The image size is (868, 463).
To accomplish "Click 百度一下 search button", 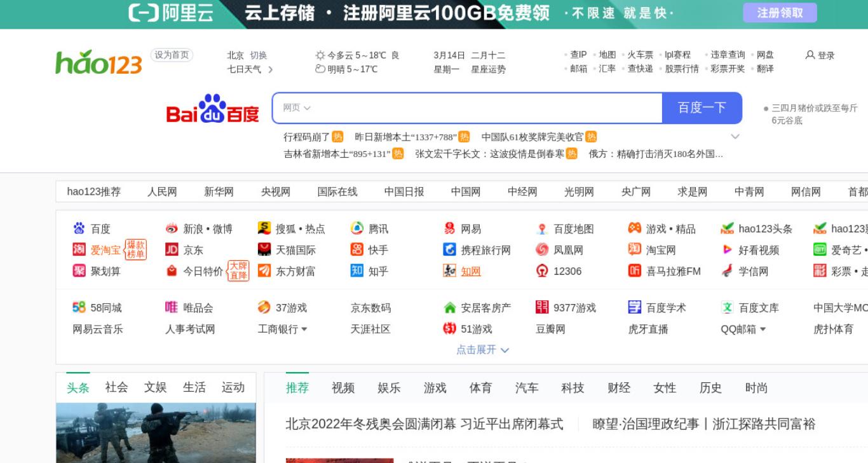I will coord(702,108).
